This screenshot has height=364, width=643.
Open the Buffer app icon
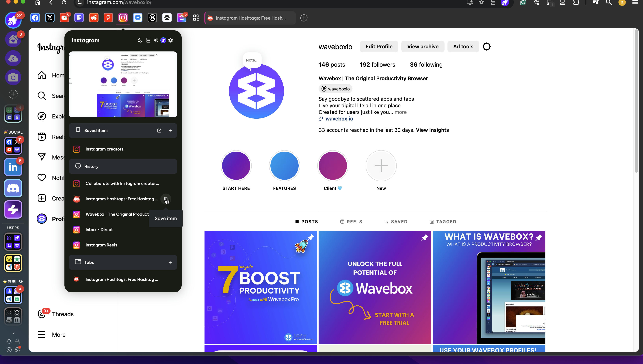click(167, 18)
